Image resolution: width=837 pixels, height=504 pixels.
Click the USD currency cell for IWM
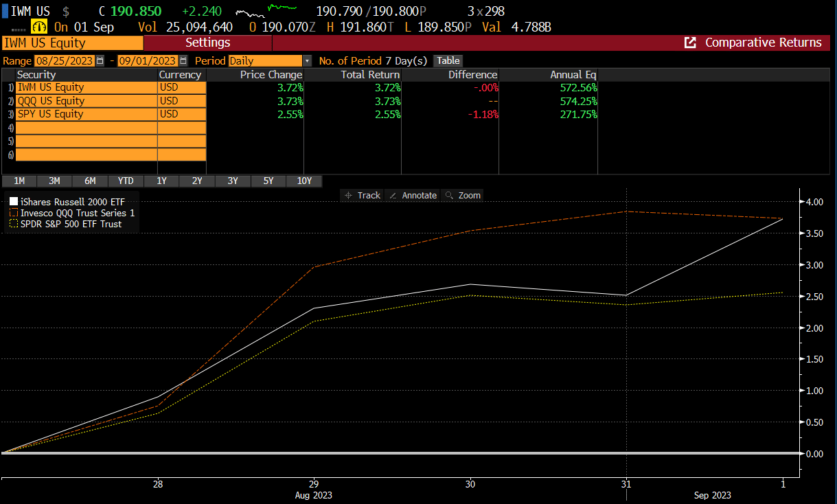tap(182, 88)
